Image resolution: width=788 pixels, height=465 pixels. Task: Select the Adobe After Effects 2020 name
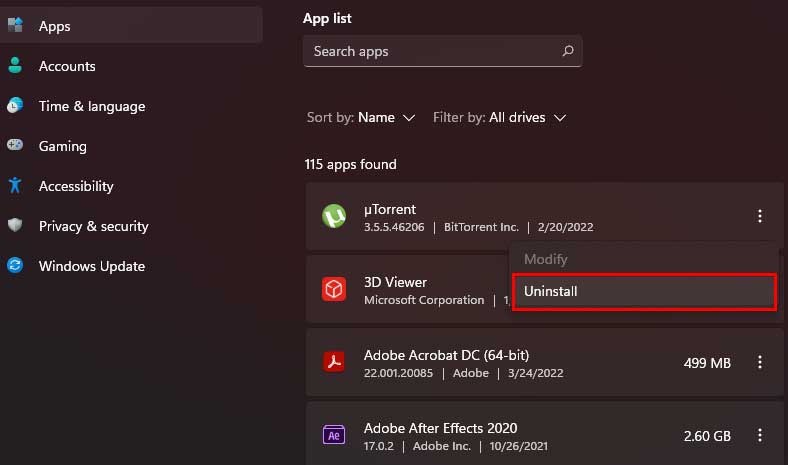(x=440, y=428)
